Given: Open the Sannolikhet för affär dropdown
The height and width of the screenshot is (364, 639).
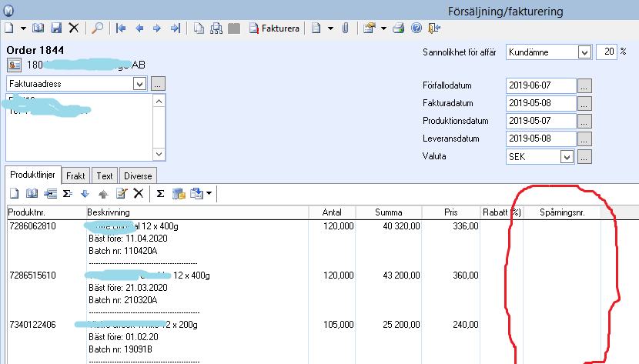Looking at the screenshot, I should click(x=584, y=52).
